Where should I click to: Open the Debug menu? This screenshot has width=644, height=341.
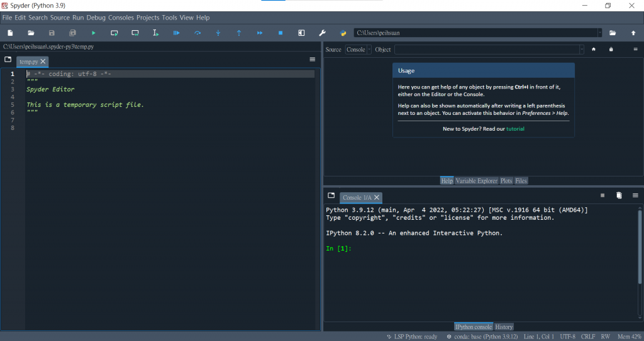(x=96, y=18)
